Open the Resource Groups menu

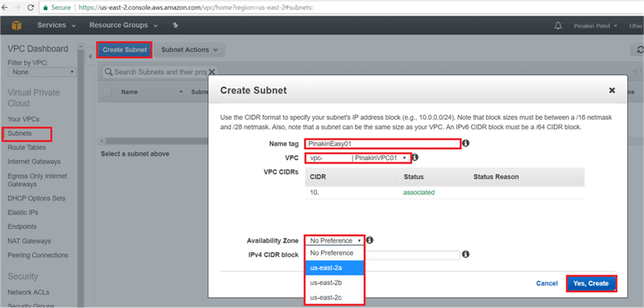tap(123, 26)
